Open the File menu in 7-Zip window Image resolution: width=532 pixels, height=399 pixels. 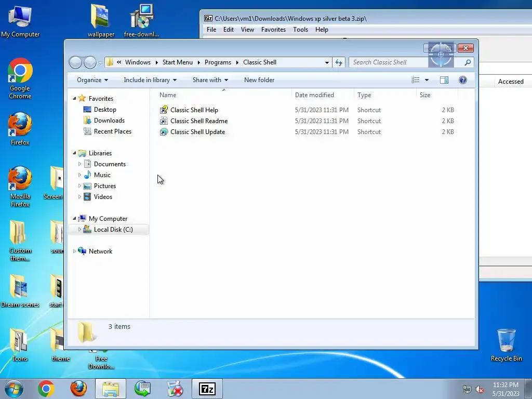click(211, 30)
